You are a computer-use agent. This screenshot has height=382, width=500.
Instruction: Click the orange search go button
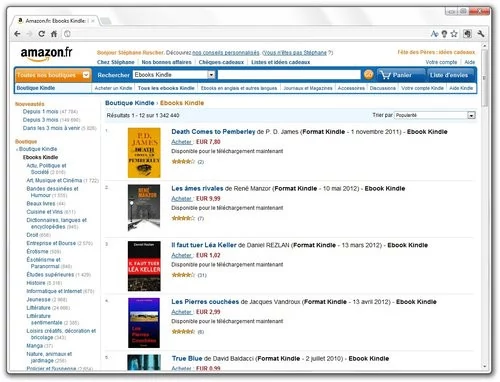368,75
